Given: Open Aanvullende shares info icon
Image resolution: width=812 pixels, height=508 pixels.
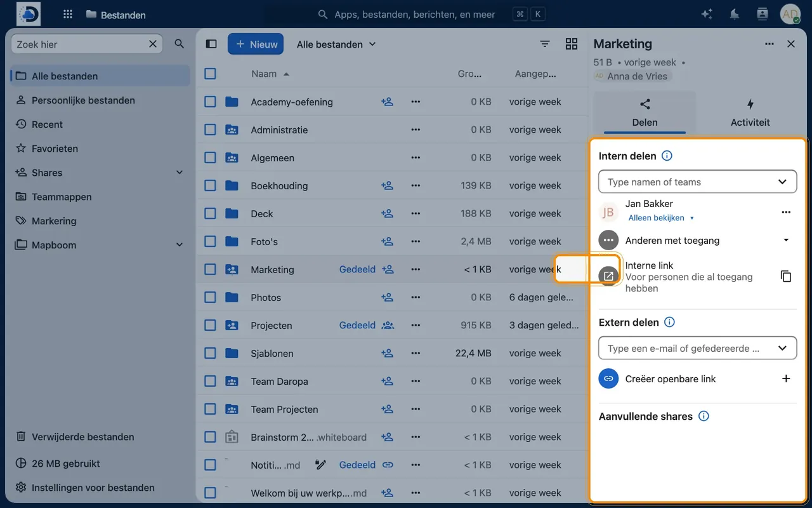Looking at the screenshot, I should [x=704, y=417].
